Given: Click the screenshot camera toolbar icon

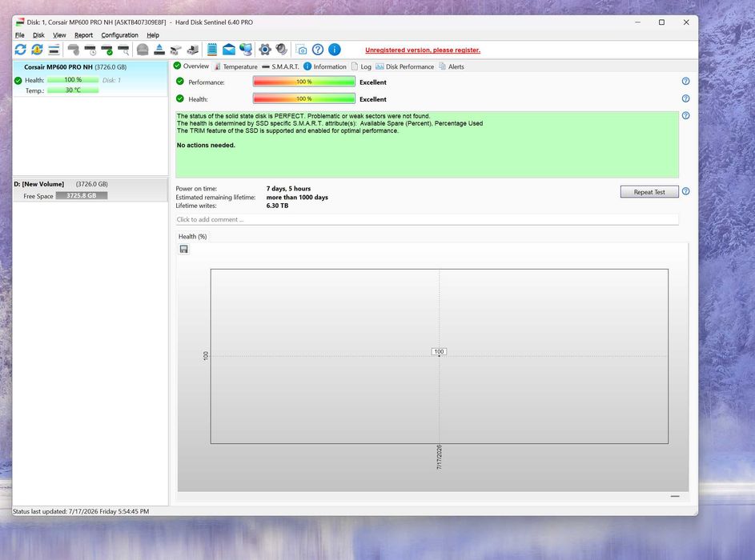Looking at the screenshot, I should pyautogui.click(x=301, y=50).
